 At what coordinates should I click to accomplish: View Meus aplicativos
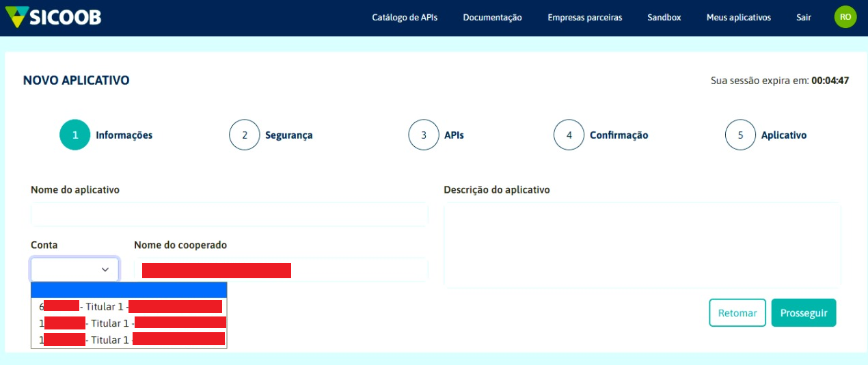[738, 18]
